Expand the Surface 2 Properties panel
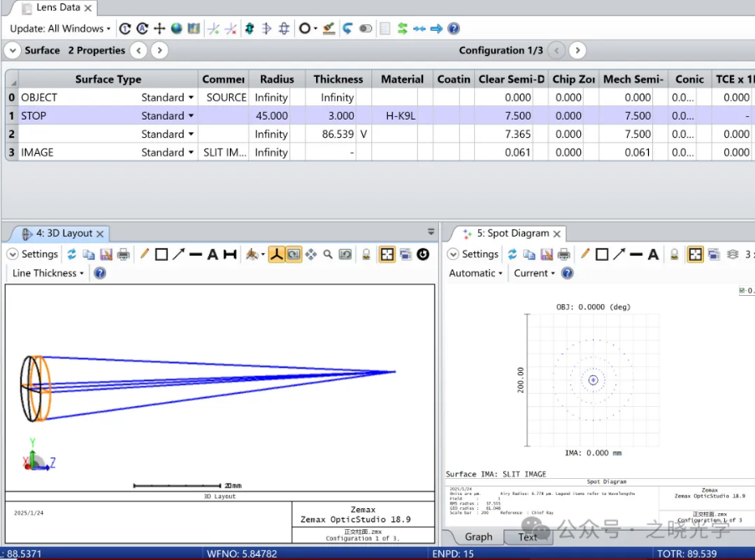 12,50
